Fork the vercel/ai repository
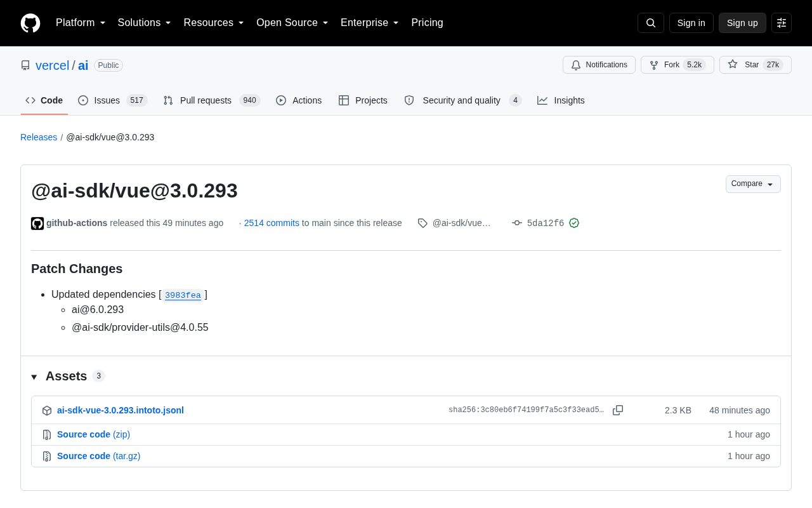 pyautogui.click(x=677, y=65)
